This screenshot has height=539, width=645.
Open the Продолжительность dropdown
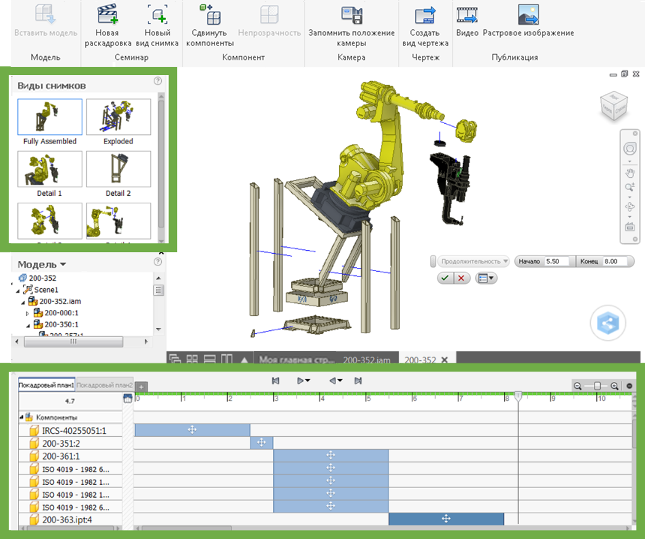473,261
